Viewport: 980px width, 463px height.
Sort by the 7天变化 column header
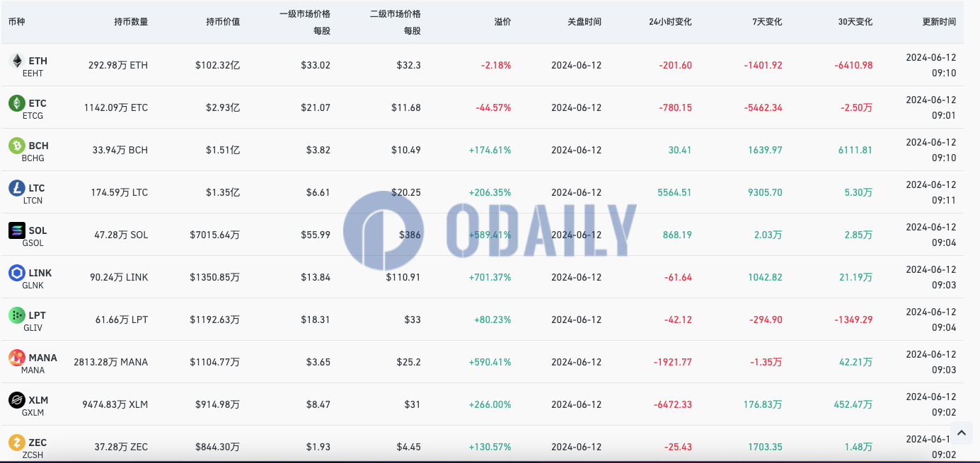[767, 22]
